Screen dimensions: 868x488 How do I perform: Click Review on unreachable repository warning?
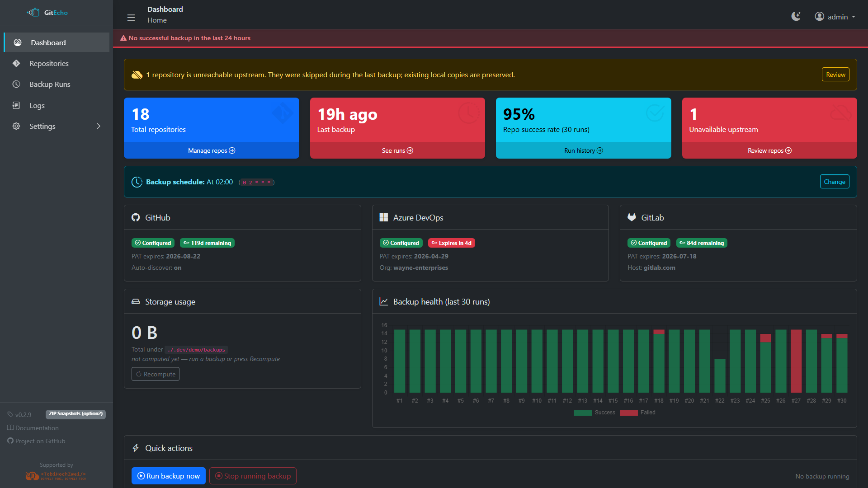tap(835, 75)
